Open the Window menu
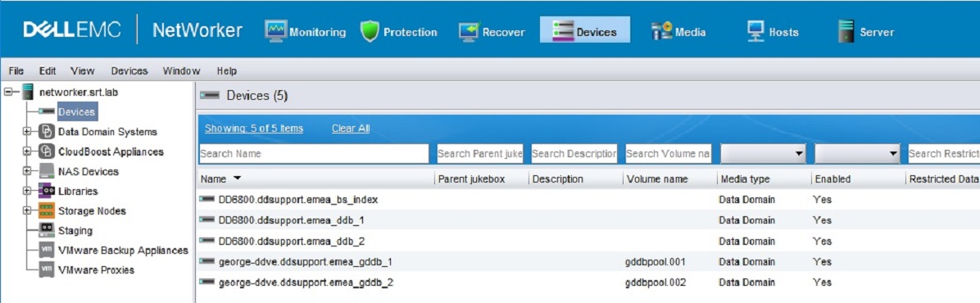980x303 pixels. click(181, 70)
